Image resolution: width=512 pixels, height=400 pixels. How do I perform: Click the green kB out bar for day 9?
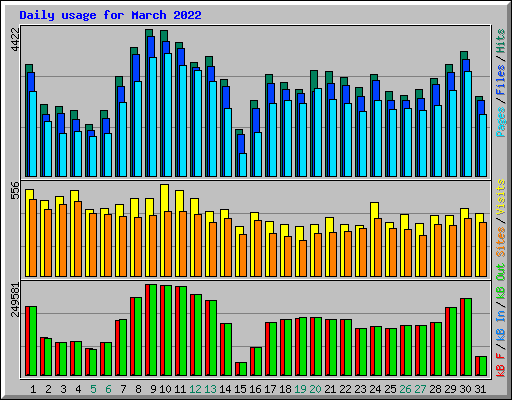[x=153, y=330]
